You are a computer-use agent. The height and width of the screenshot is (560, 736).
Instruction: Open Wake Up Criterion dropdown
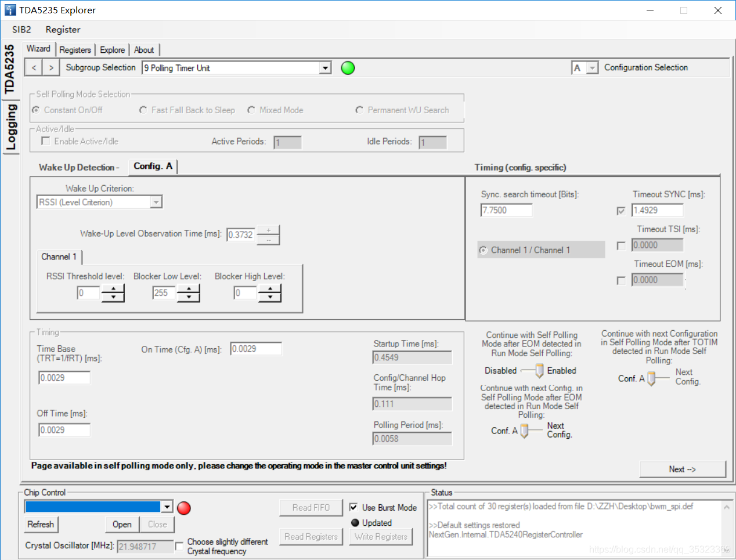[x=156, y=202]
